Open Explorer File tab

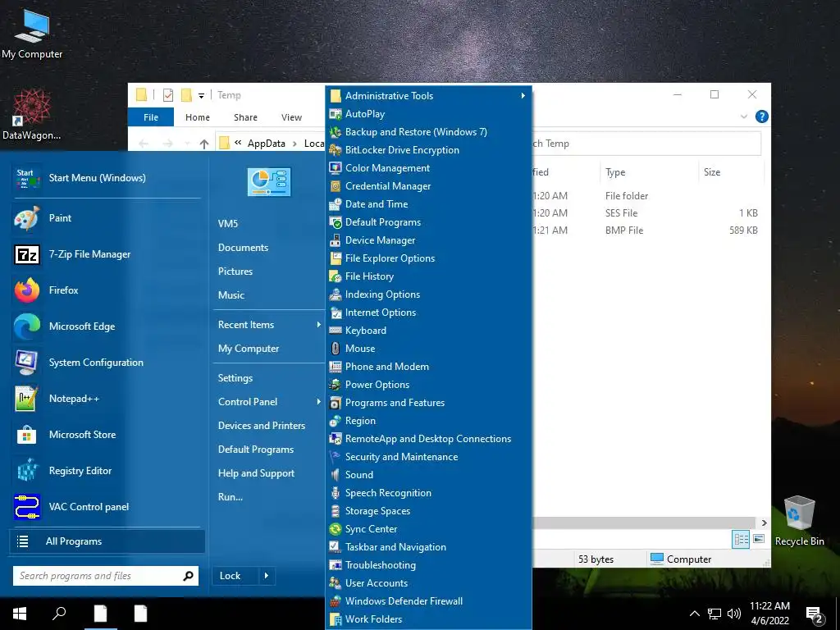tap(151, 116)
